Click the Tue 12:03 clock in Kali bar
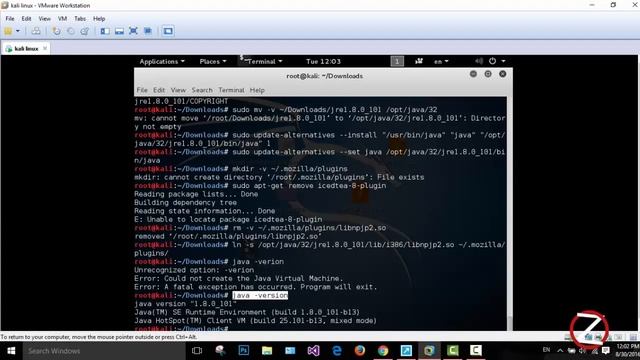Viewport: 640px width, 360px height. [323, 61]
